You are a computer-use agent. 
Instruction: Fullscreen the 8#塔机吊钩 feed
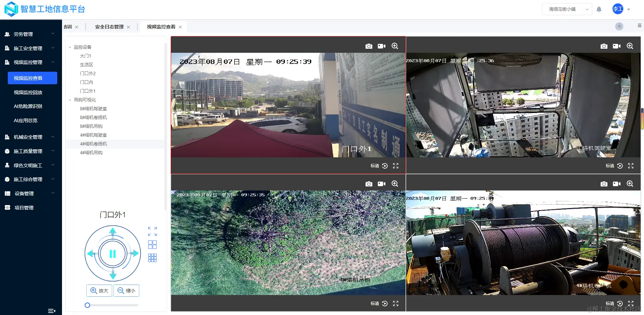pos(396,303)
